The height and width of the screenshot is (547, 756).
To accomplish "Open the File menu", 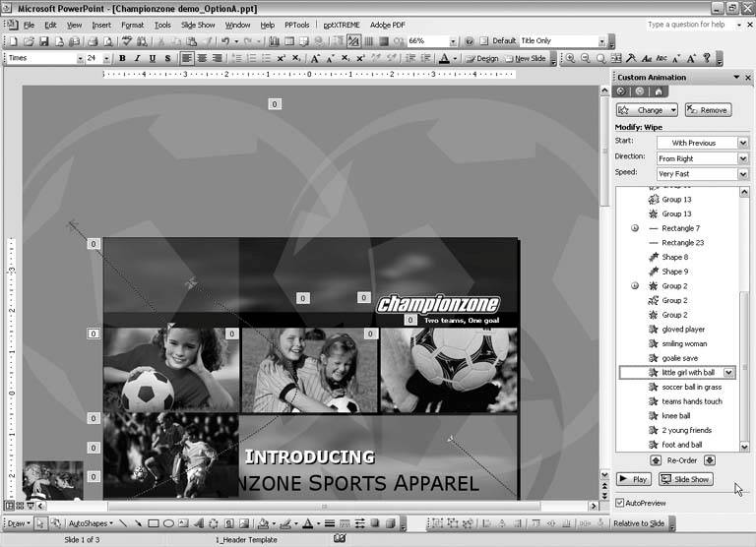I will coord(29,25).
